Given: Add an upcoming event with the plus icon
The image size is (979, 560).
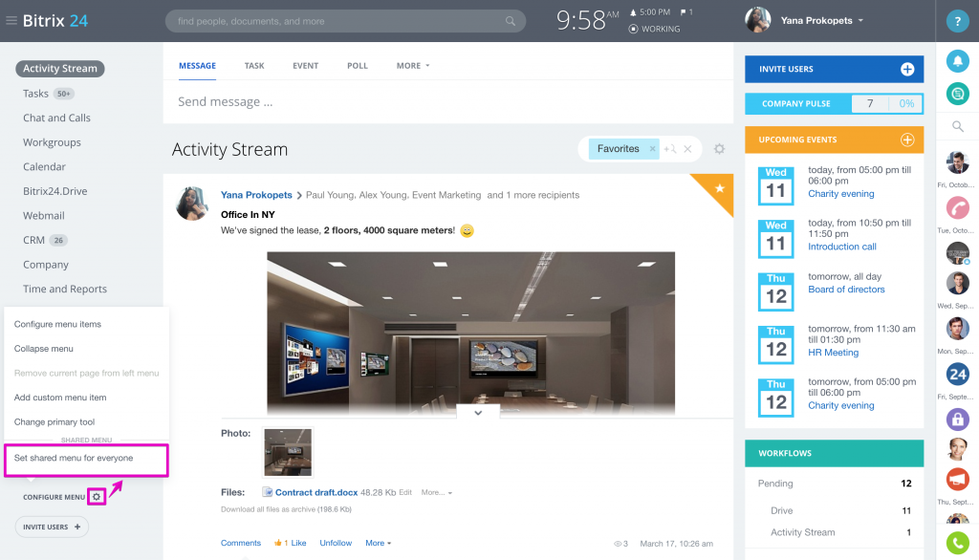Looking at the screenshot, I should [x=907, y=140].
